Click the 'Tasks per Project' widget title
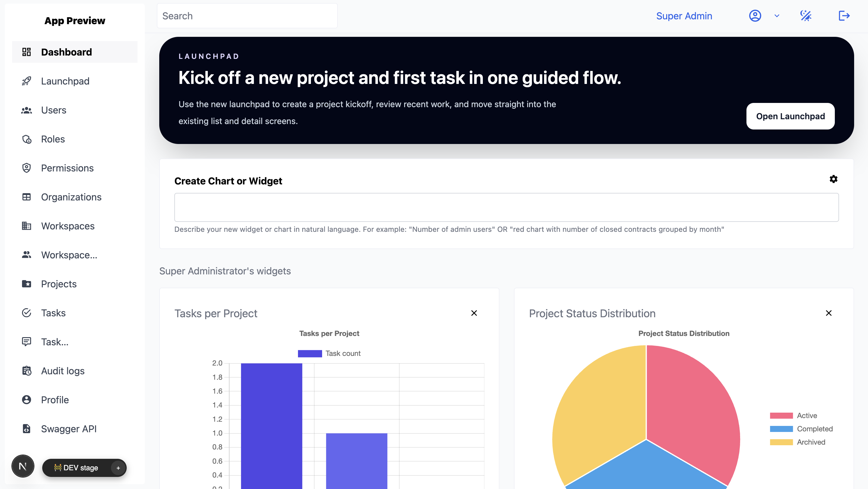Image resolution: width=868 pixels, height=489 pixels. [x=216, y=313]
